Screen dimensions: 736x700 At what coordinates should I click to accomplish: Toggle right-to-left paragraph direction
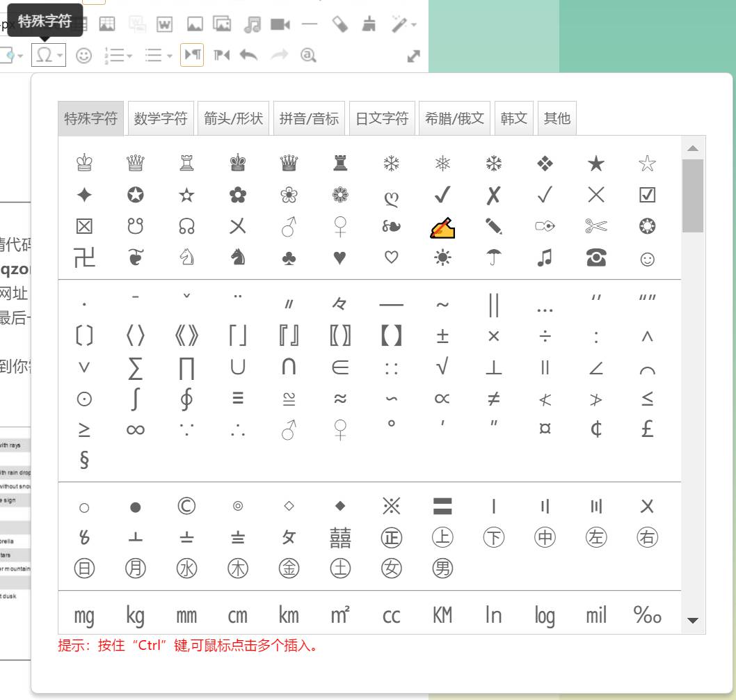coord(221,55)
